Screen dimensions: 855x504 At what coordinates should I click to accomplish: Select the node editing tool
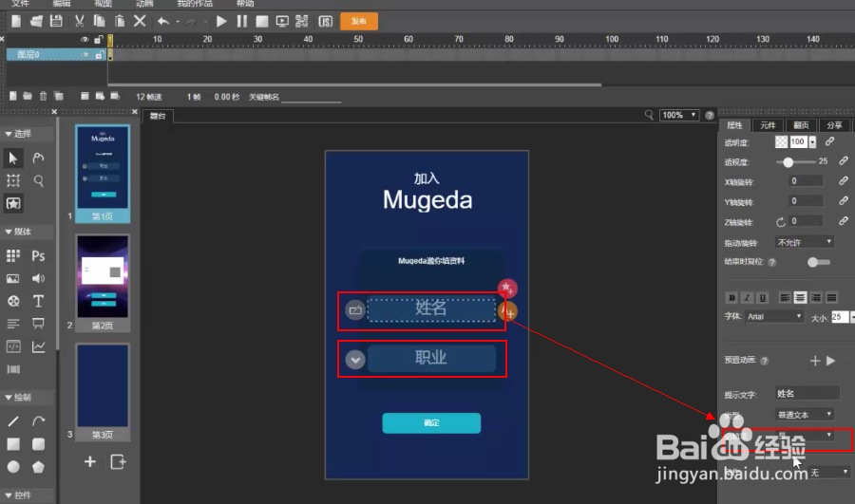[x=38, y=158]
